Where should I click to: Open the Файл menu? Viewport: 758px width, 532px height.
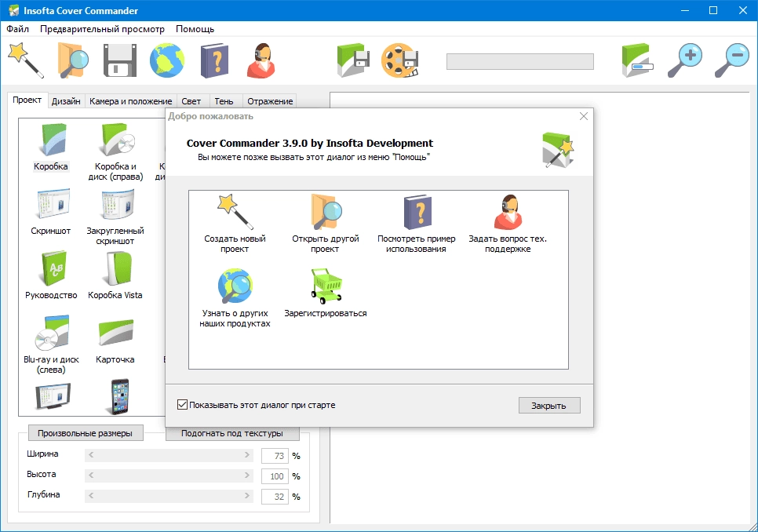coord(17,29)
